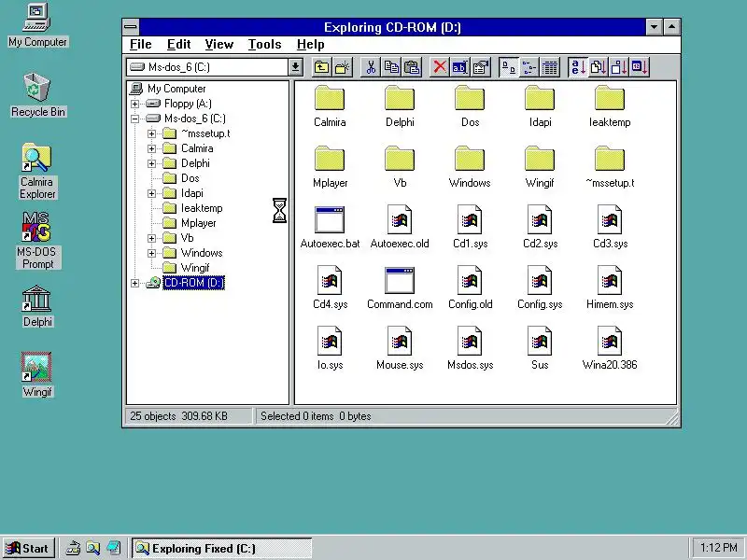The image size is (747, 560).
Task: Select the Autoexec.bat file icon
Action: pos(330,220)
